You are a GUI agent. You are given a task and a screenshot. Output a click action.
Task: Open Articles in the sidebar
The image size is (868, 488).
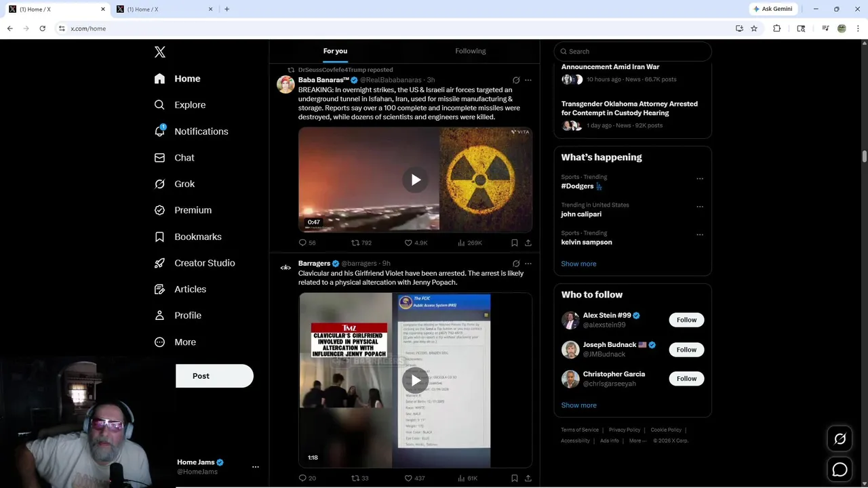[180, 289]
